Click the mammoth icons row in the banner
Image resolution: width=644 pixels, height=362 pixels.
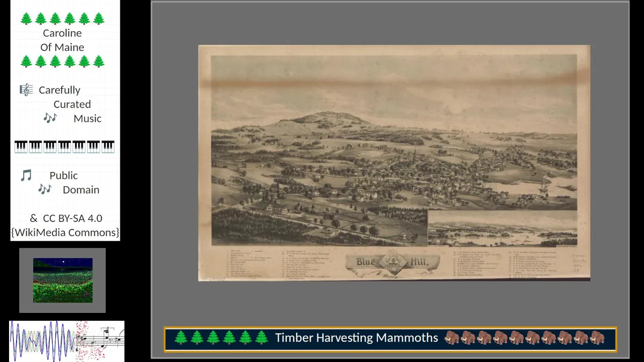pyautogui.click(x=525, y=338)
